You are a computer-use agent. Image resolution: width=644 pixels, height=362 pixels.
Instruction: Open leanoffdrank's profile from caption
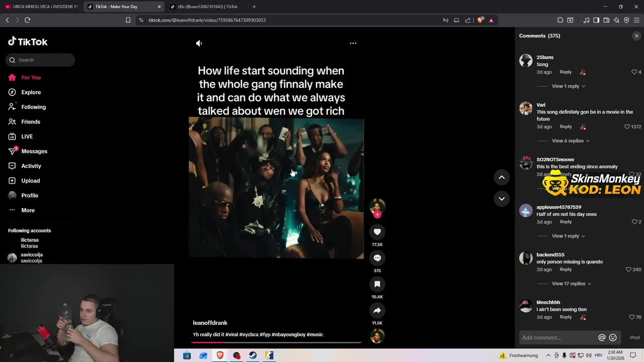tap(210, 323)
